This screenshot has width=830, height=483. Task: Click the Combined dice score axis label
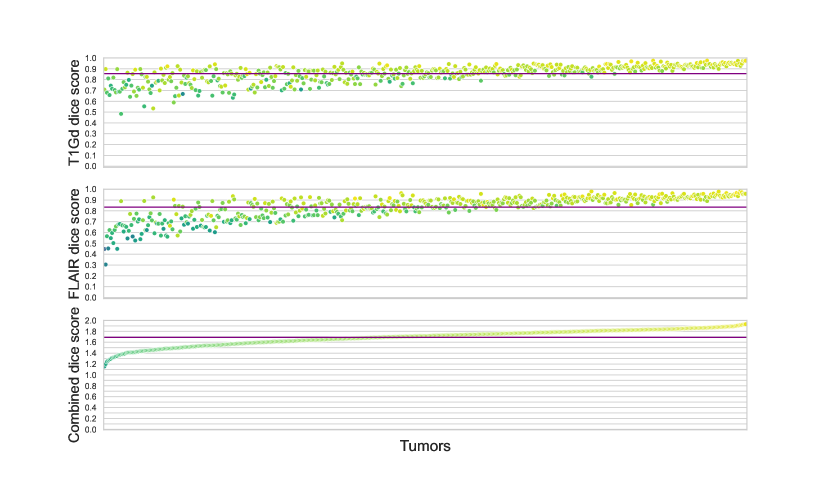click(75, 375)
